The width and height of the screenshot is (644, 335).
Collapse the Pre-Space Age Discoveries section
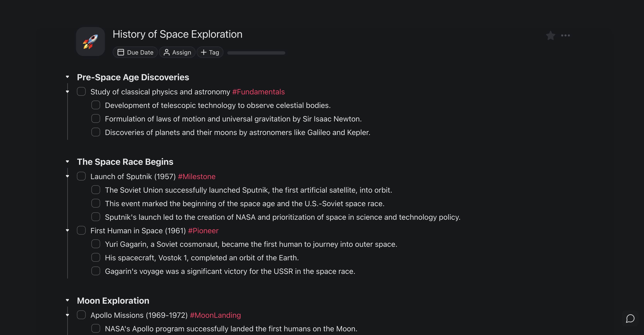(67, 77)
